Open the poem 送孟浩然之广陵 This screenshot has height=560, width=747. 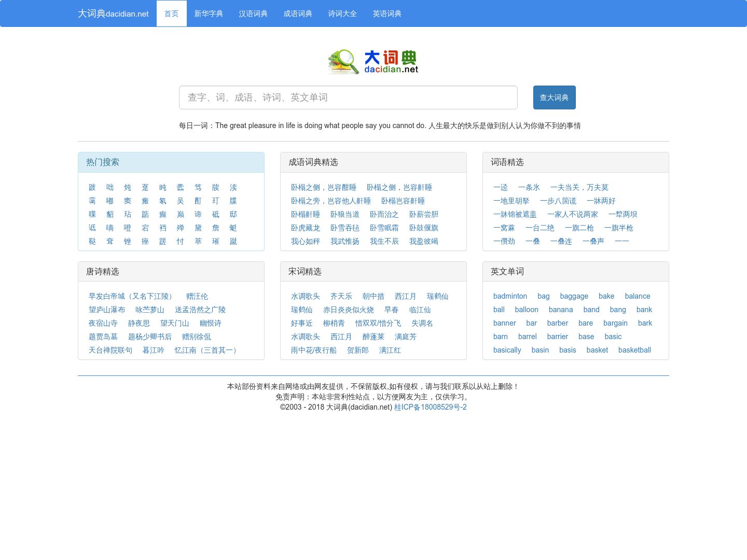[x=200, y=310]
